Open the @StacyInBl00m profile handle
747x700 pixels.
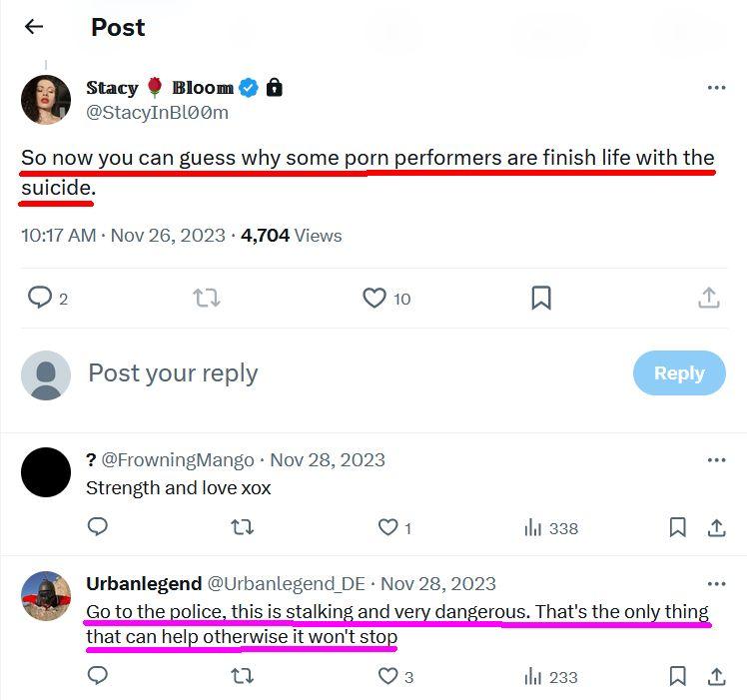tap(157, 112)
